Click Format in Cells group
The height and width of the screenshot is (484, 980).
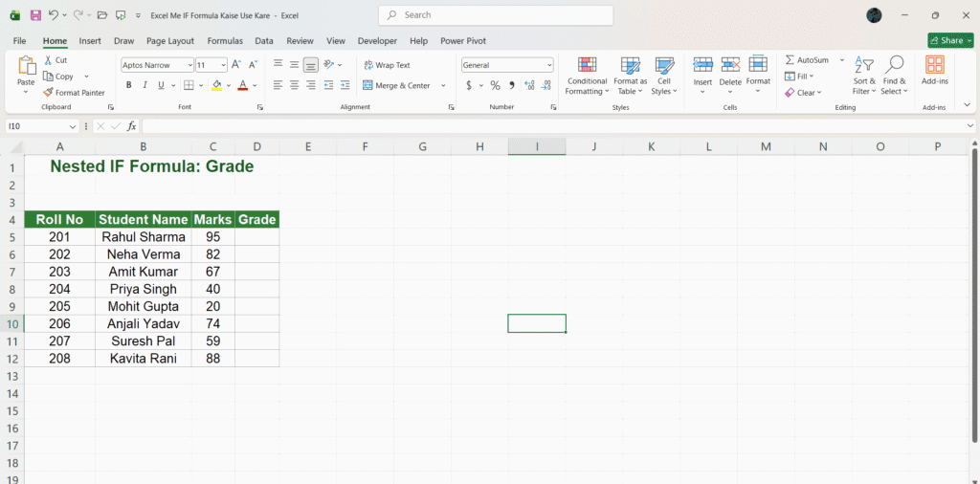pos(758,75)
